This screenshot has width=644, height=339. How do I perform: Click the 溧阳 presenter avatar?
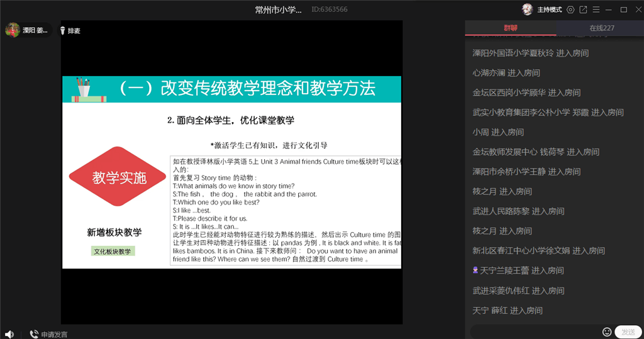click(13, 30)
